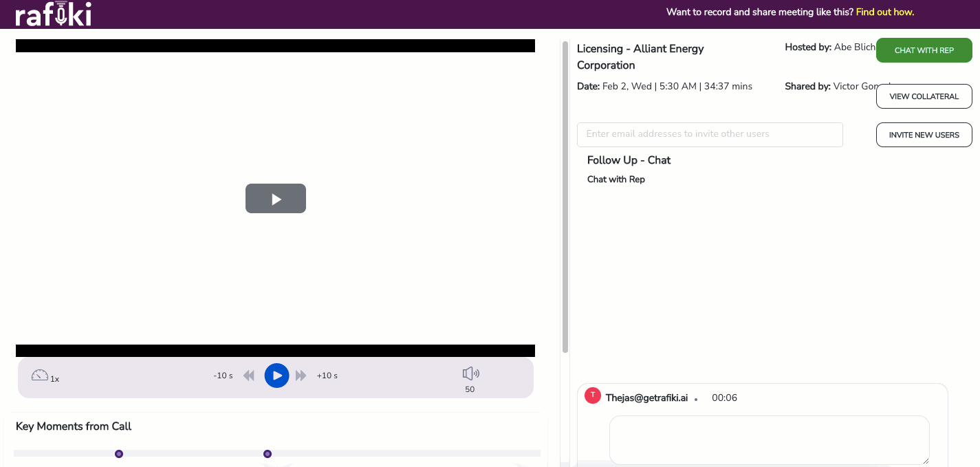The height and width of the screenshot is (467, 980).
Task: Play the video with the center overlay button
Action: click(276, 199)
